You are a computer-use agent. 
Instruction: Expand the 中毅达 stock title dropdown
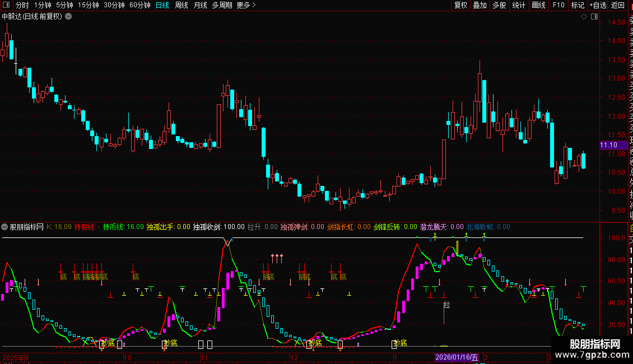pyautogui.click(x=68, y=17)
